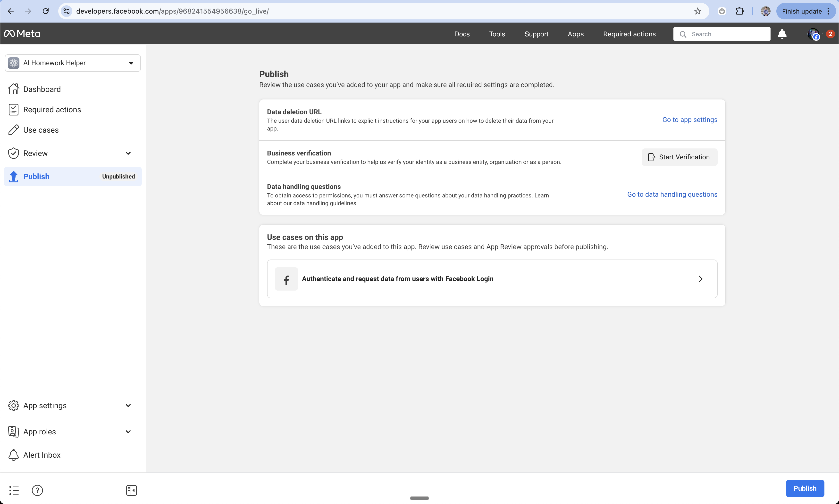Screen dimensions: 839x504
Task: Open browser extensions puzzle icon
Action: tap(739, 11)
